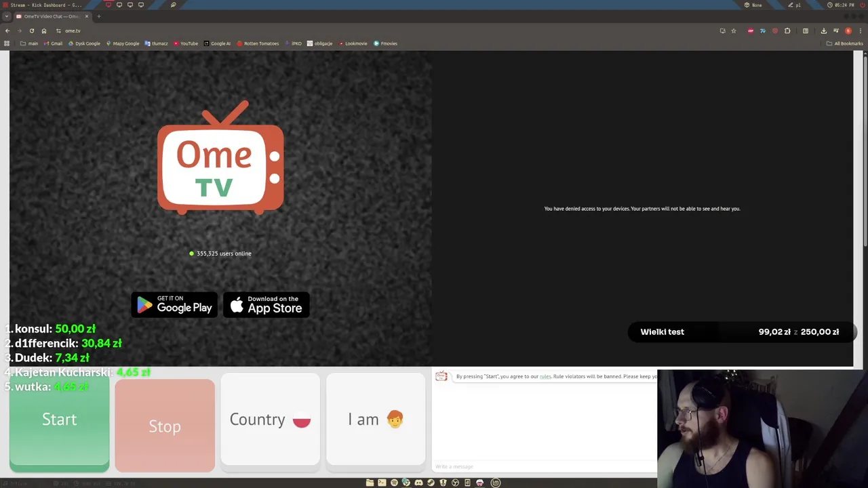Click the Get it on Google Play badge

point(174,305)
